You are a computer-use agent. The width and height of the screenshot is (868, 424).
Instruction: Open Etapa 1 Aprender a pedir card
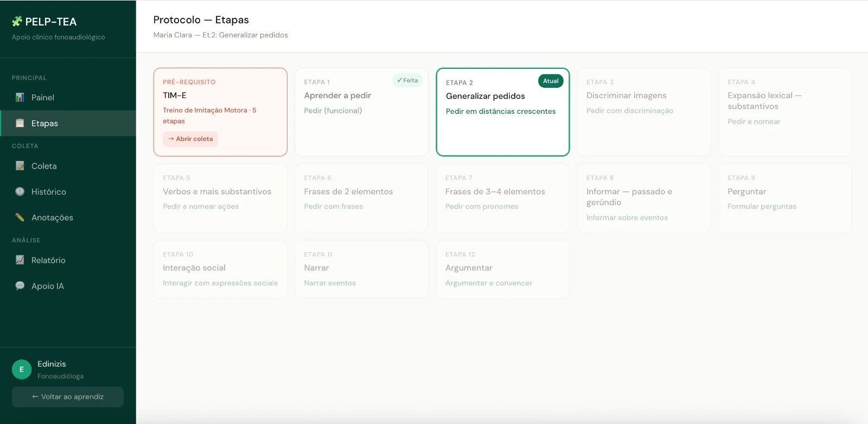point(361,112)
